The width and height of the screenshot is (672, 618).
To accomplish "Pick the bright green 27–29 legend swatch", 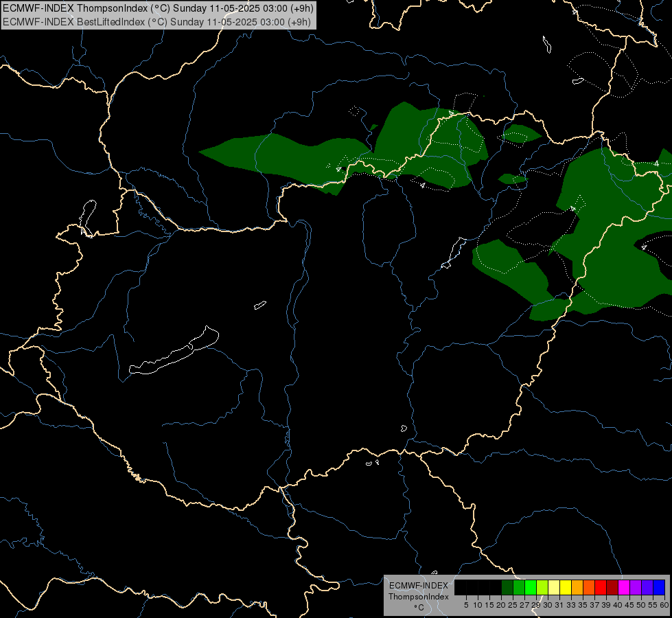I will 531,588.
